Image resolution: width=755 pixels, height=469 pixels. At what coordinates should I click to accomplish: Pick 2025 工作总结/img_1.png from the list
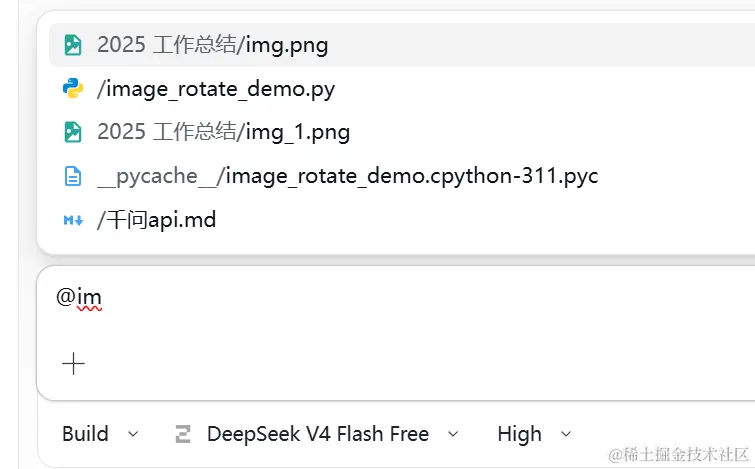(x=402, y=132)
